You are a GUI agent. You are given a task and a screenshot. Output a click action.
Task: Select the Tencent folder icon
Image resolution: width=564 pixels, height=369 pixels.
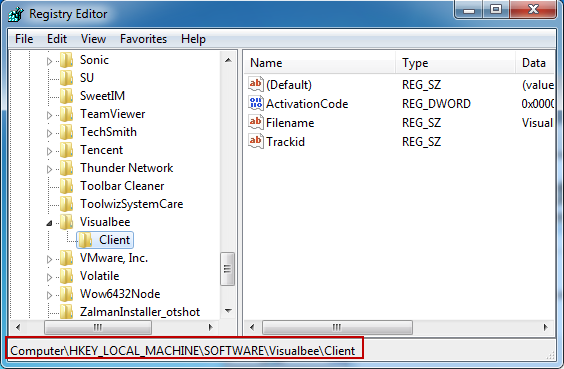[67, 150]
